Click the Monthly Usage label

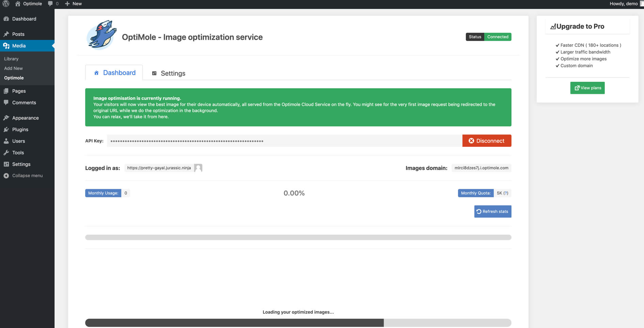coord(103,193)
